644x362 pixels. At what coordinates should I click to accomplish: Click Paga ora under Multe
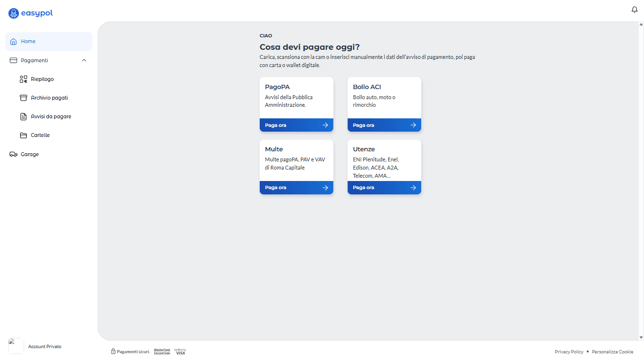click(x=297, y=188)
